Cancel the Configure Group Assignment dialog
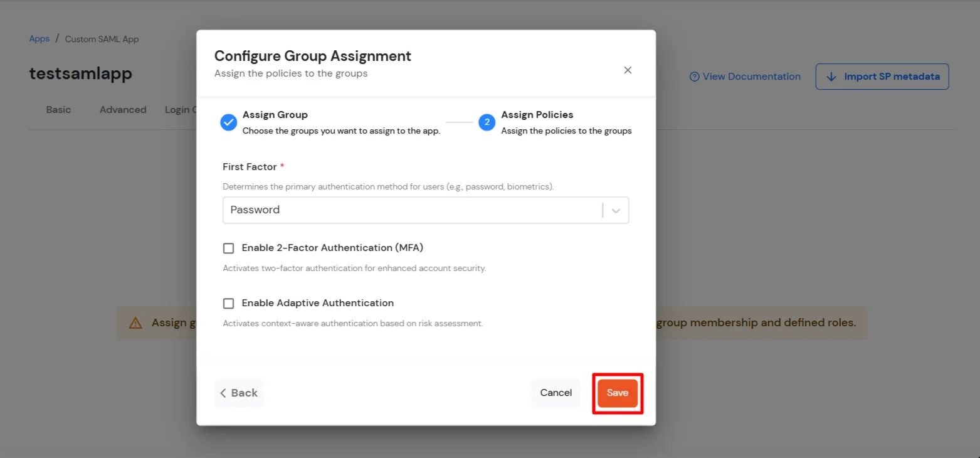The width and height of the screenshot is (980, 458). 556,393
